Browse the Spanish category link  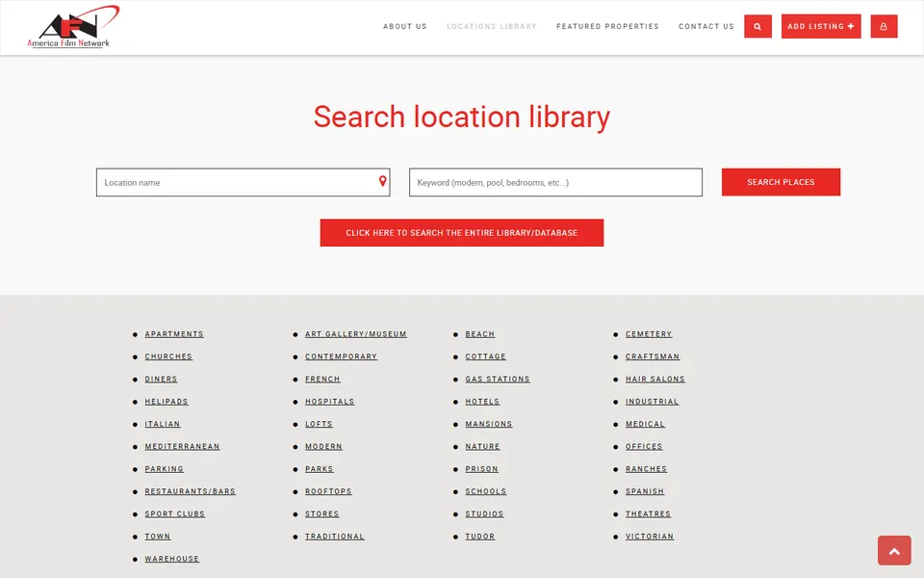(x=645, y=491)
